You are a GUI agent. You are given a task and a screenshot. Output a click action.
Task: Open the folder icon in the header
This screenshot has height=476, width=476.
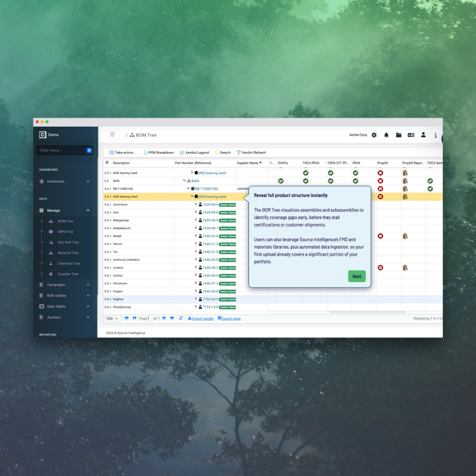[x=398, y=135]
